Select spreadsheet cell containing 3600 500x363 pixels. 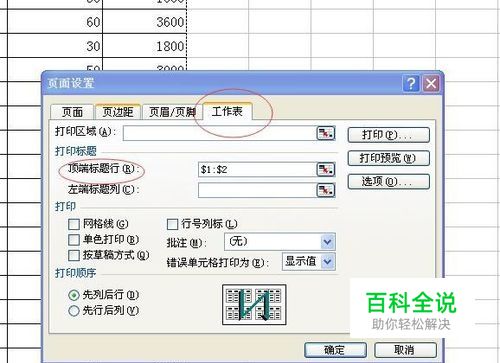point(145,22)
